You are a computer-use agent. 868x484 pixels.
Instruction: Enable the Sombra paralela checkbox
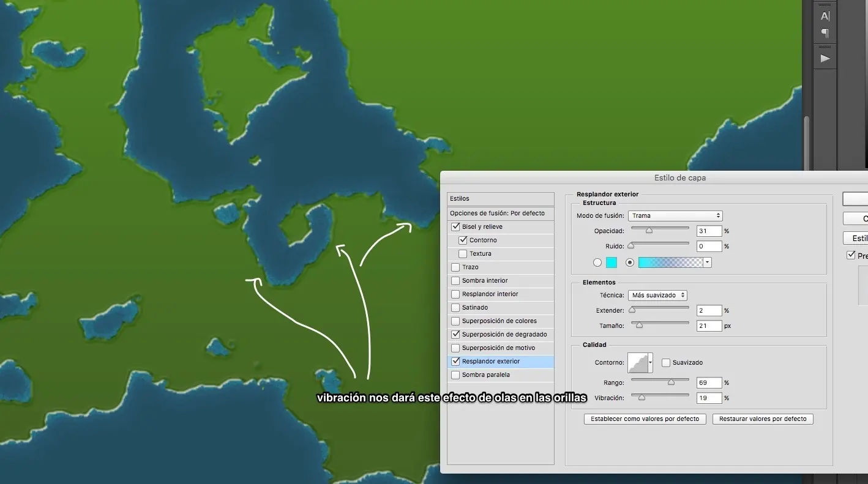coord(455,374)
